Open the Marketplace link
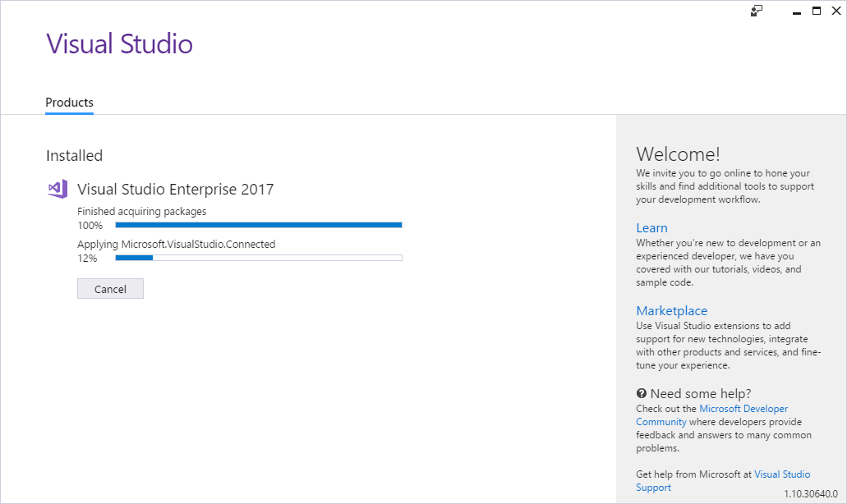The height and width of the screenshot is (504, 847). [x=671, y=311]
